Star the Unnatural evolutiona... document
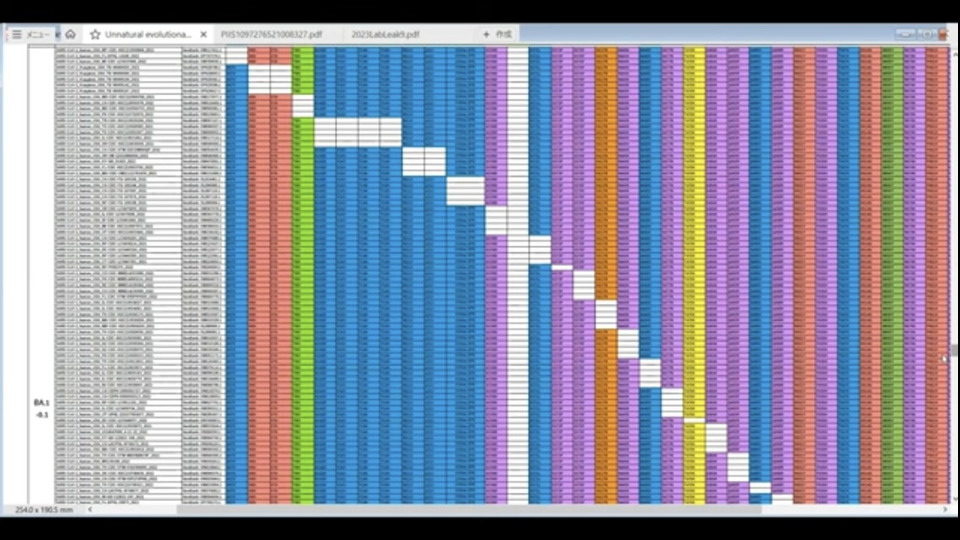This screenshot has width=960, height=540. [95, 34]
